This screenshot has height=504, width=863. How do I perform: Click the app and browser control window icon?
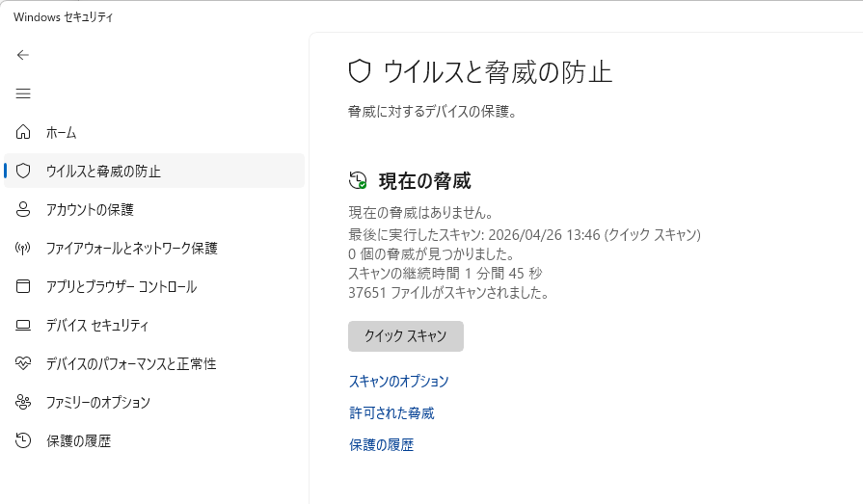point(22,286)
